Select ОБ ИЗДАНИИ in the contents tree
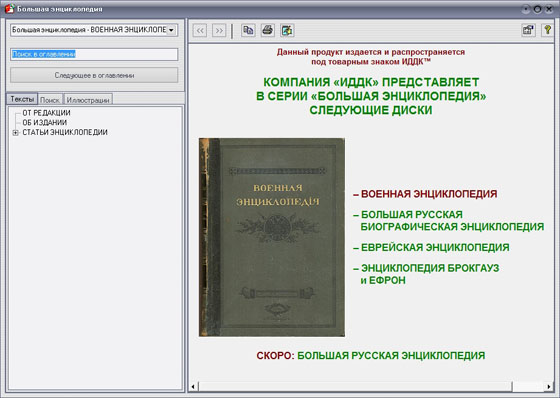 pyautogui.click(x=45, y=123)
